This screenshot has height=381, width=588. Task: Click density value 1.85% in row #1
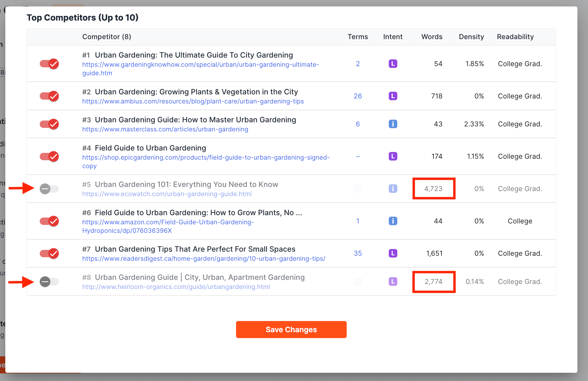pyautogui.click(x=475, y=64)
